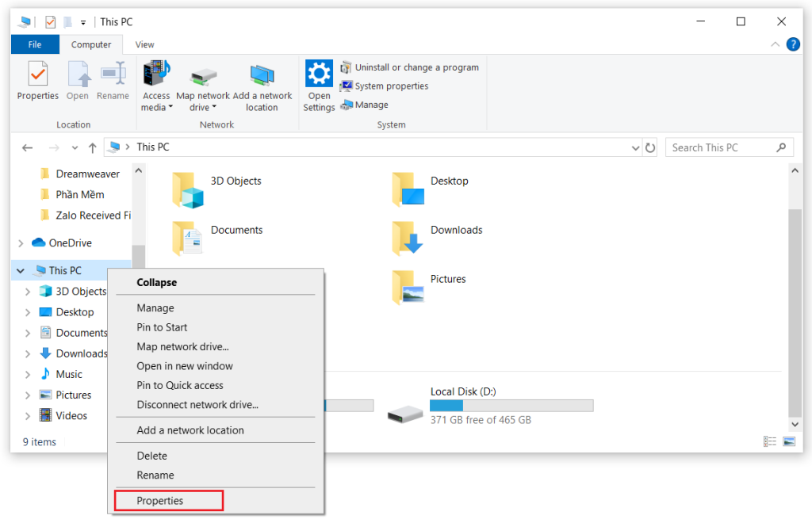This screenshot has width=812, height=523.
Task: Open Help with the blue question mark button
Action: [793, 44]
